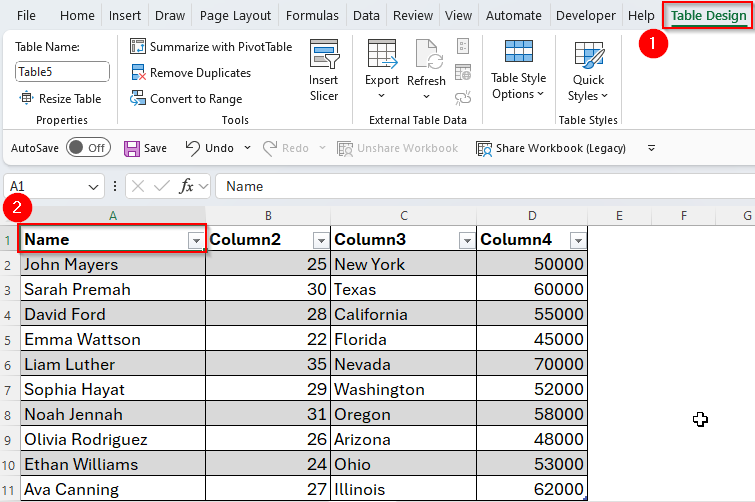This screenshot has height=502, width=755.
Task: Click the Insert Function fx icon
Action: click(187, 186)
